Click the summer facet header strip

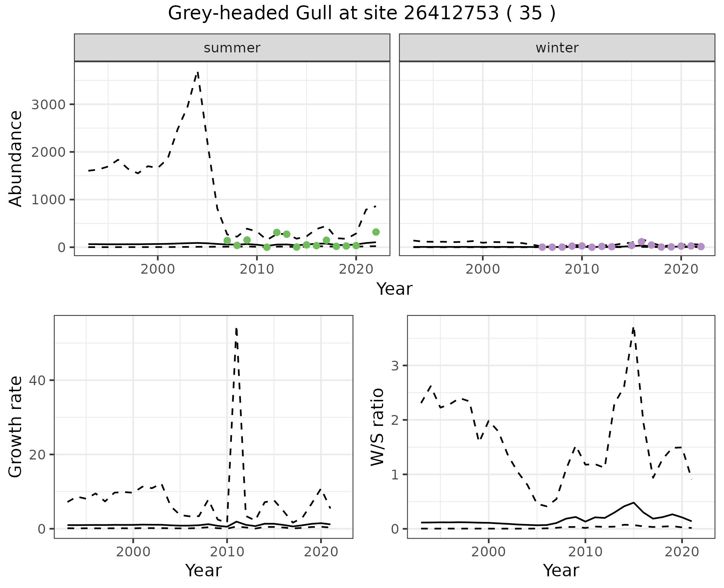click(232, 48)
